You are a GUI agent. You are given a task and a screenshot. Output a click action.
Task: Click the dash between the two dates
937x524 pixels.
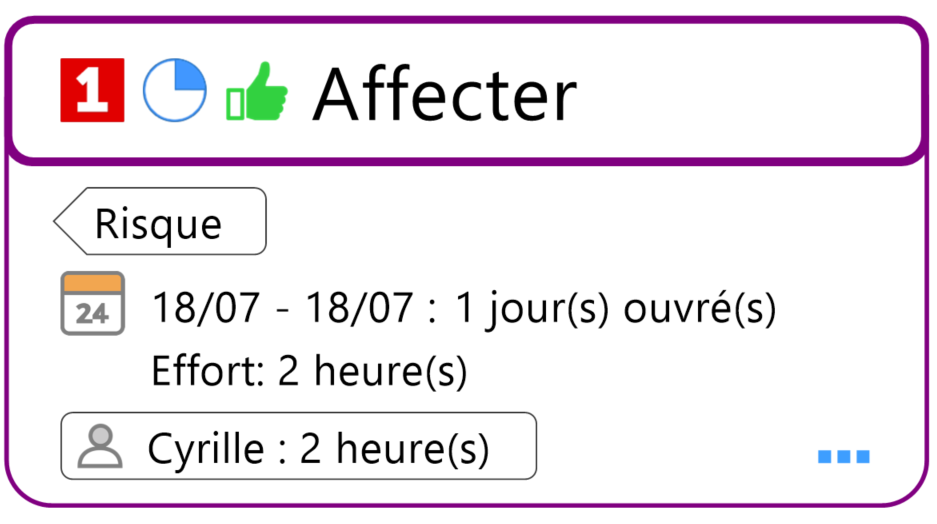coord(283,309)
